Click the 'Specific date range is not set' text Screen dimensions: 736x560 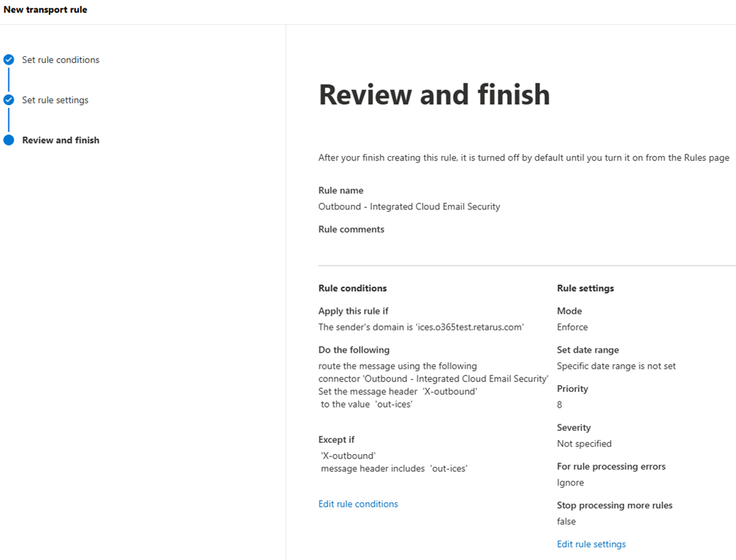click(x=616, y=366)
